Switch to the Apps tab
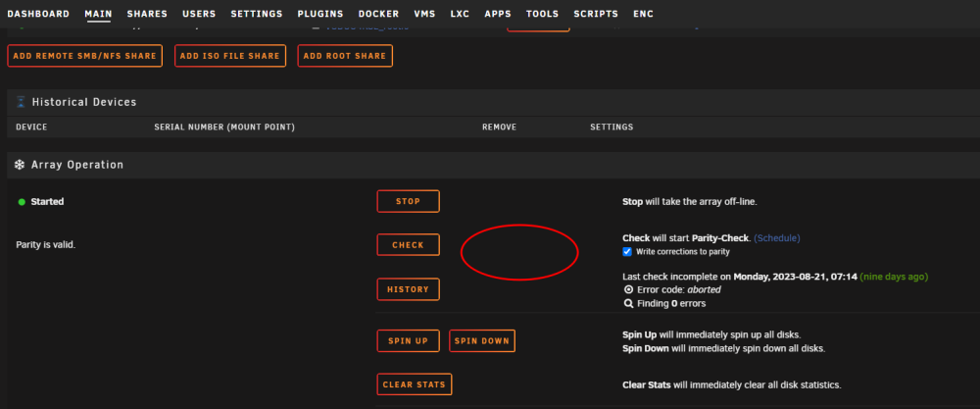Viewport: 980px width, 409px height. (498, 14)
